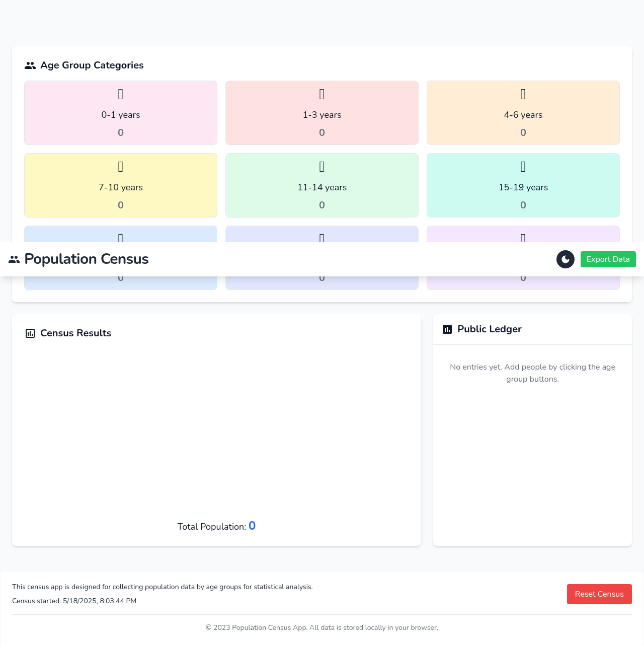644x645 pixels.
Task: Click the people icon beside Population Census title
Action: [x=15, y=259]
